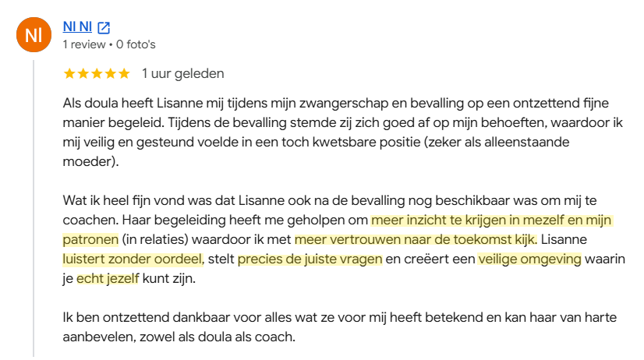The height and width of the screenshot is (360, 644).
Task: Click highlighted phrase "precies de juiste vragen"
Action: coord(310,259)
